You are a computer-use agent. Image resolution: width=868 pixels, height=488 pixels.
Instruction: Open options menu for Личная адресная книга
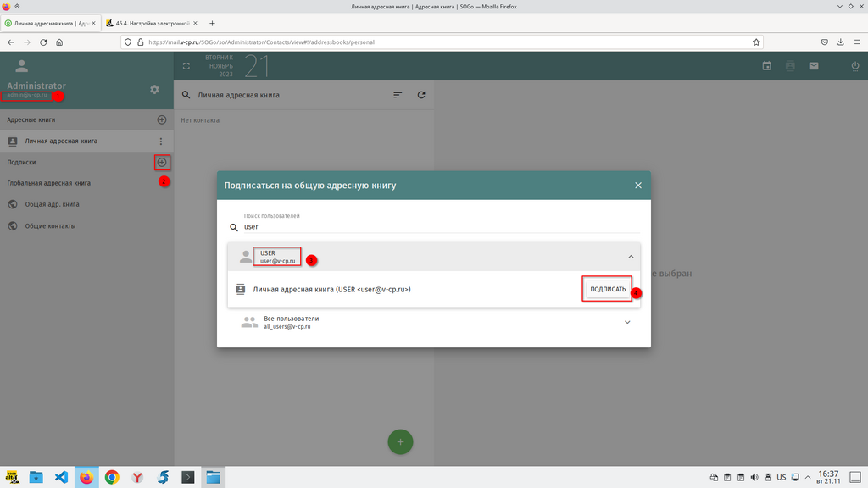pyautogui.click(x=161, y=141)
